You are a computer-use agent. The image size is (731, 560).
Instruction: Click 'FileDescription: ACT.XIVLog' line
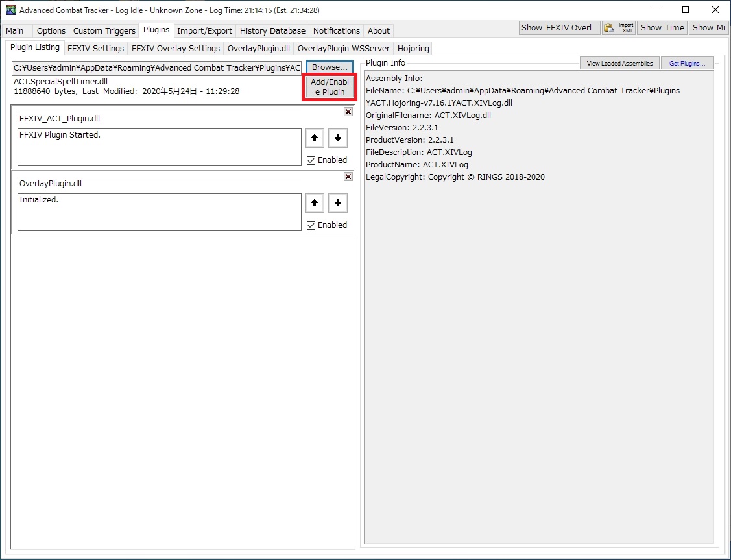pos(418,152)
